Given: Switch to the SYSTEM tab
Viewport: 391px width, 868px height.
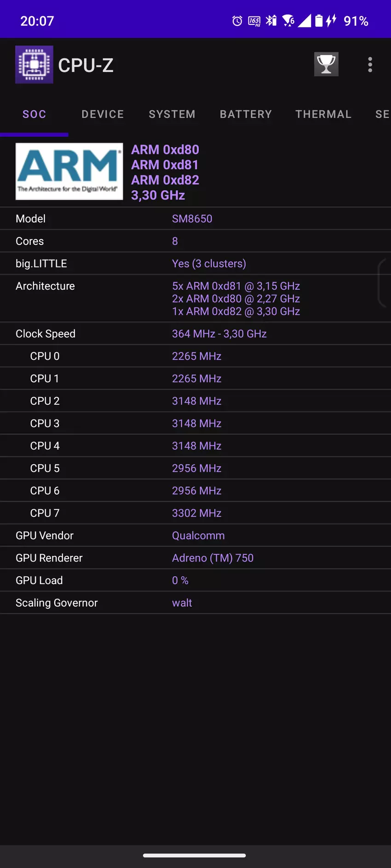Looking at the screenshot, I should tap(172, 114).
